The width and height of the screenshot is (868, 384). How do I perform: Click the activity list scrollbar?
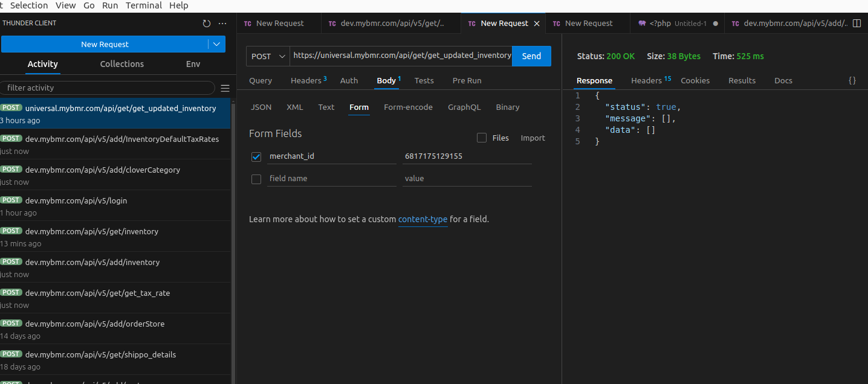coord(233,242)
